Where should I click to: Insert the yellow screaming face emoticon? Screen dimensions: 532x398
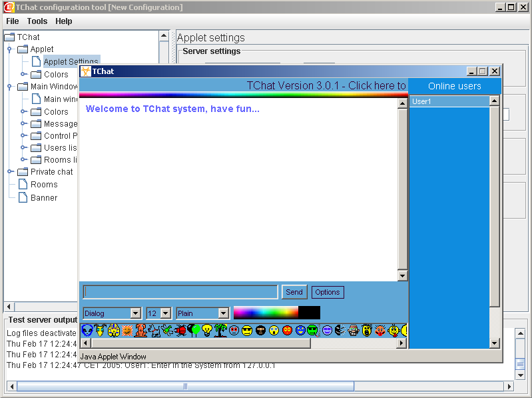366,330
